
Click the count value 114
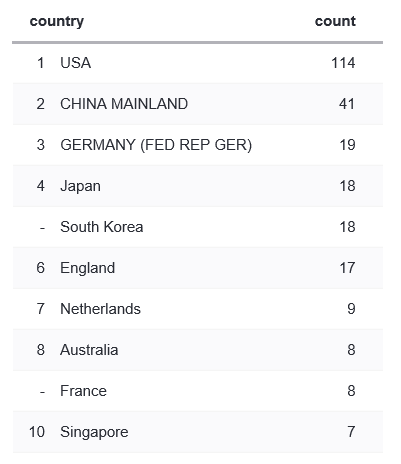pos(343,63)
